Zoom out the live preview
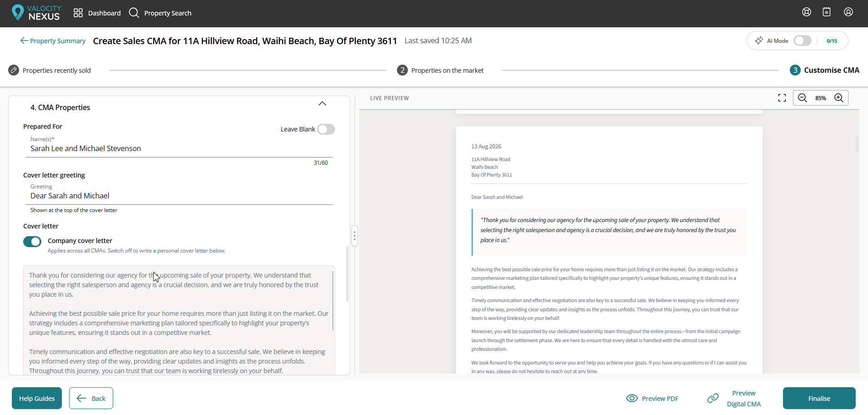 point(803,98)
